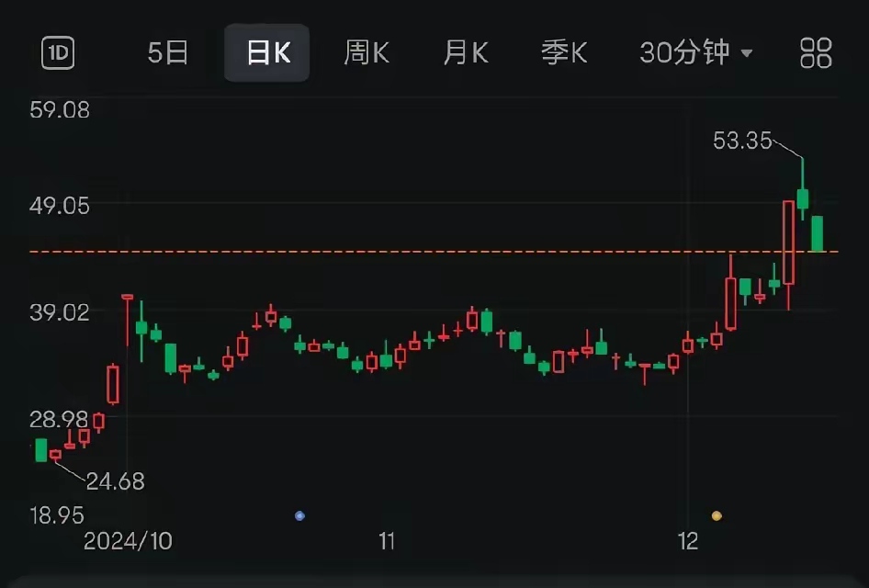Click the 39.02 axis value
This screenshot has width=869, height=588.
coord(60,312)
